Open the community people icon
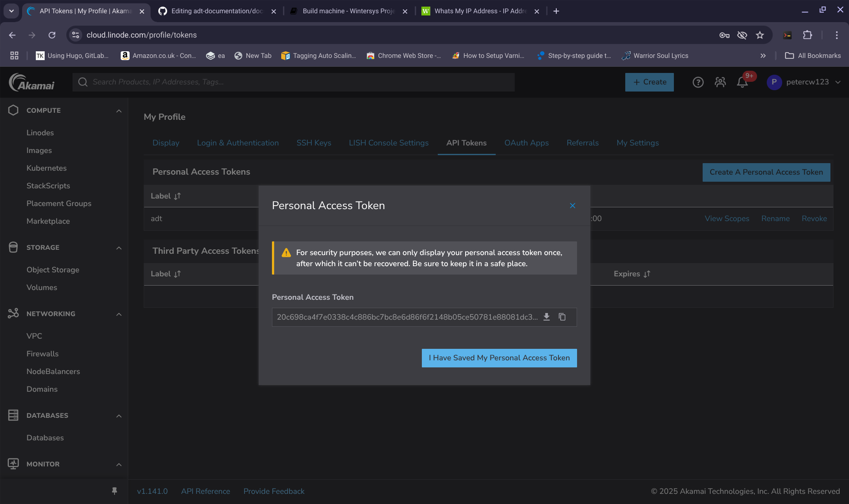849x504 pixels. (720, 82)
